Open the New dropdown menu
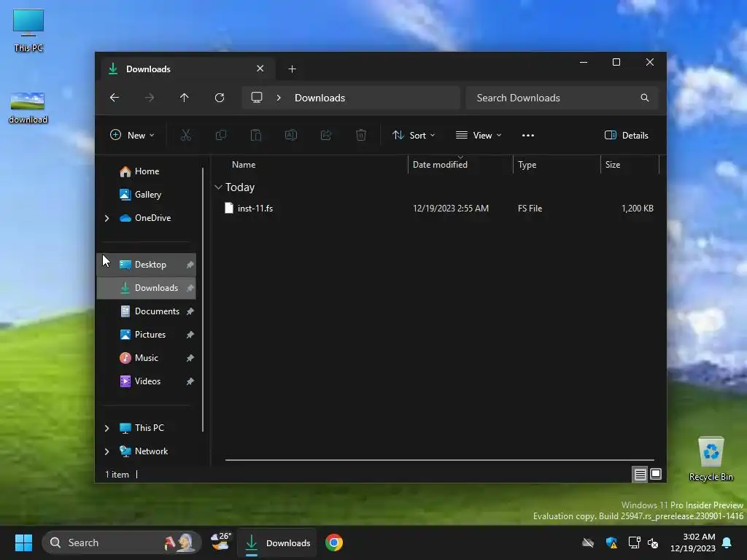This screenshot has height=560, width=747. (132, 135)
